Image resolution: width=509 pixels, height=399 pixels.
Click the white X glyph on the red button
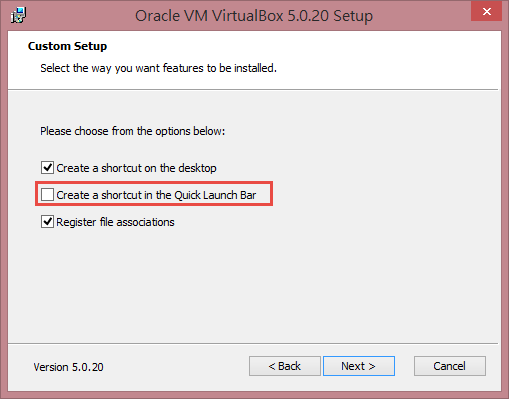[487, 12]
